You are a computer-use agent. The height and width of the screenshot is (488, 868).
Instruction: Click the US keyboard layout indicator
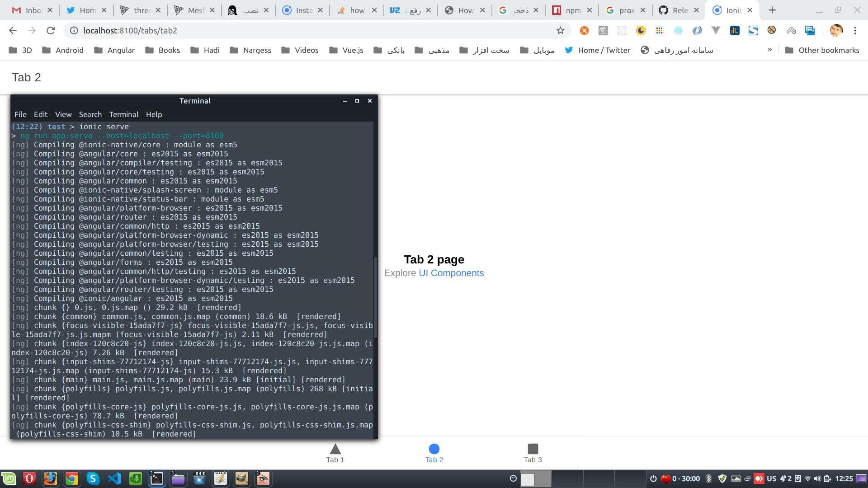[x=772, y=479]
